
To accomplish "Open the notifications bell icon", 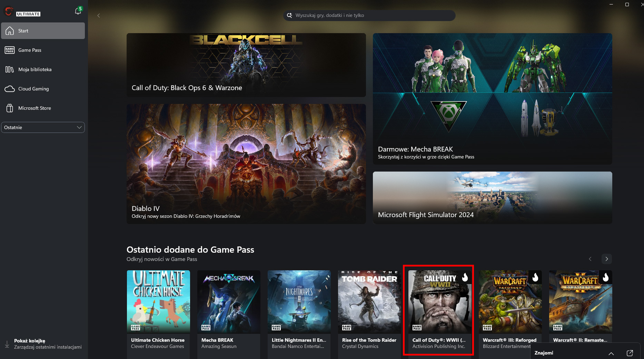I will click(x=78, y=11).
